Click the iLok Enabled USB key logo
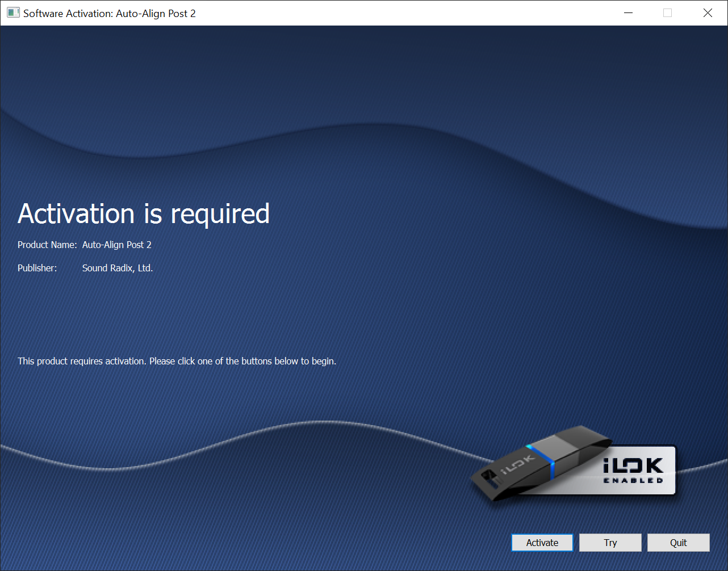This screenshot has height=571, width=728. (574, 464)
